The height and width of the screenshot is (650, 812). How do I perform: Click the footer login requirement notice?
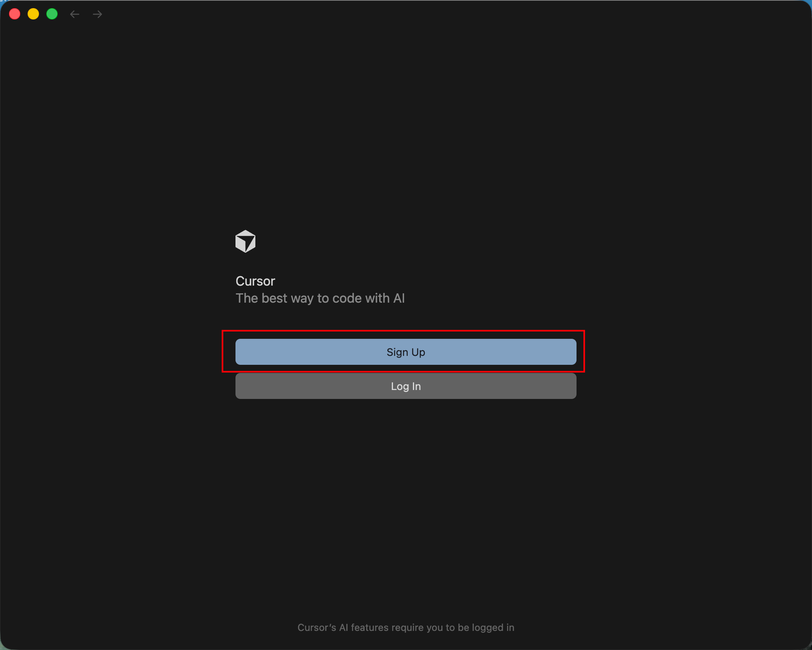tap(406, 628)
